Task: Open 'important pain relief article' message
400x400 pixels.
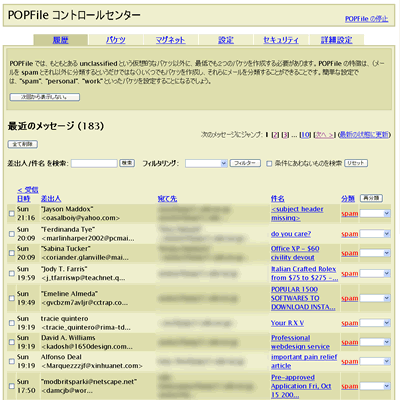Action: point(304,362)
